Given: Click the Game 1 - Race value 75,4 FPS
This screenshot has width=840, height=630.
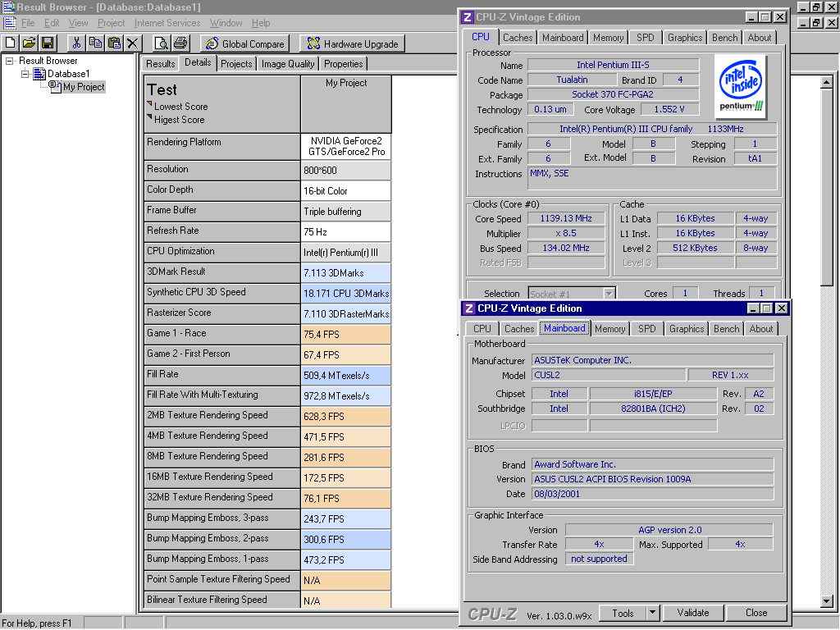Looking at the screenshot, I should coord(346,335).
